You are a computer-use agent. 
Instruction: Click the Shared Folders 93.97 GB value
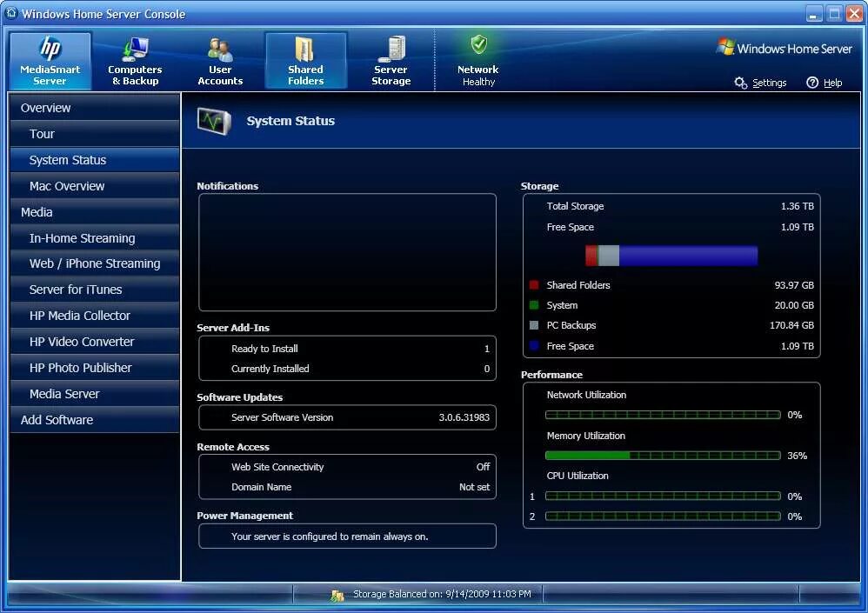[794, 285]
